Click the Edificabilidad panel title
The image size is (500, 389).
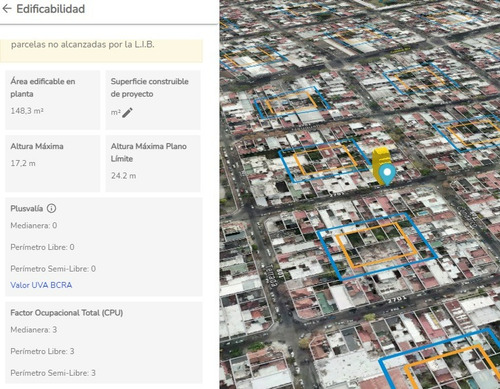tap(51, 9)
